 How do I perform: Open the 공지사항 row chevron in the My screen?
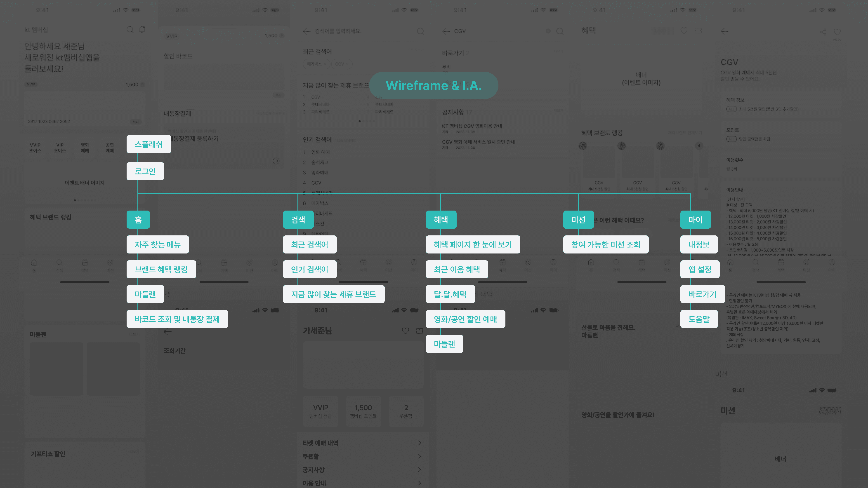(x=420, y=469)
